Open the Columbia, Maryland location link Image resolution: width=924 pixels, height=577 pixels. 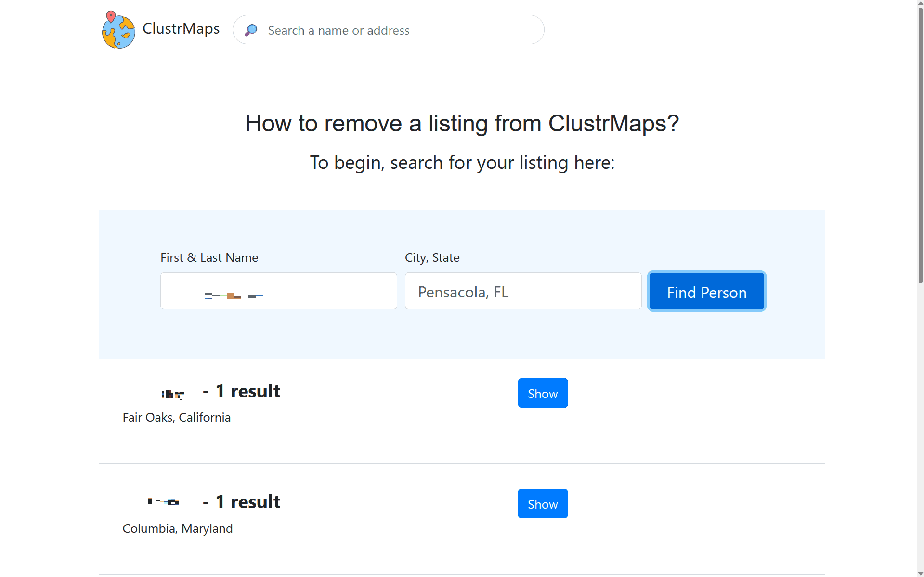pyautogui.click(x=177, y=528)
